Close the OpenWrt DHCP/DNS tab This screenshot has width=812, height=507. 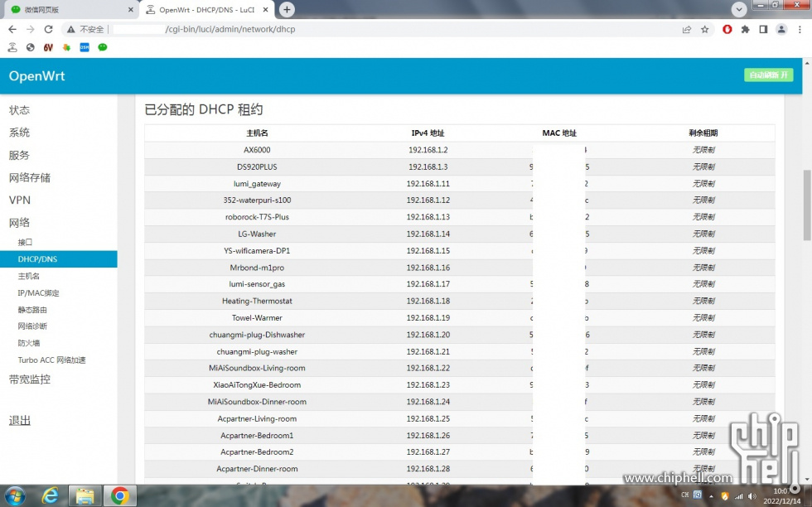pyautogui.click(x=266, y=10)
